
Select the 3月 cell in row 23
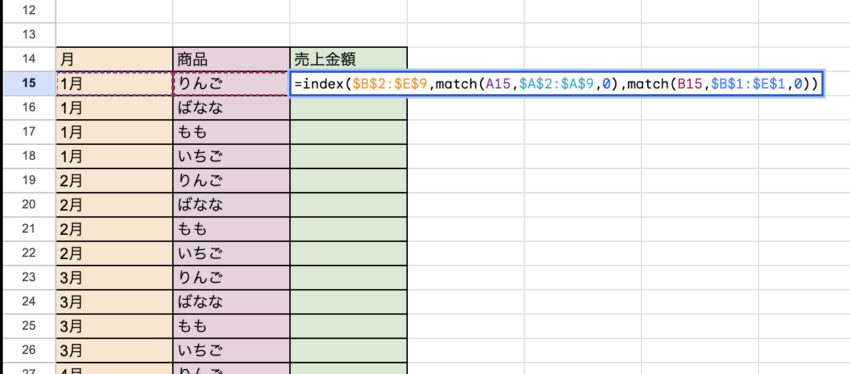tap(114, 278)
